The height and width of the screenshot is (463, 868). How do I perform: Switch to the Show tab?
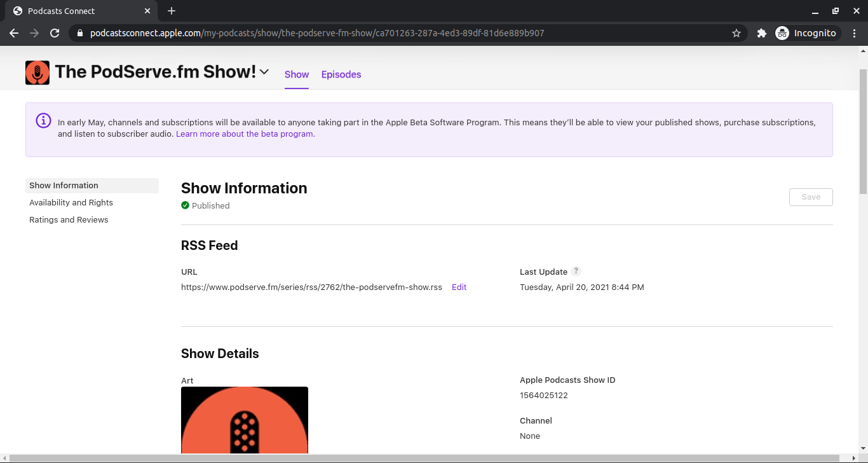coord(297,74)
